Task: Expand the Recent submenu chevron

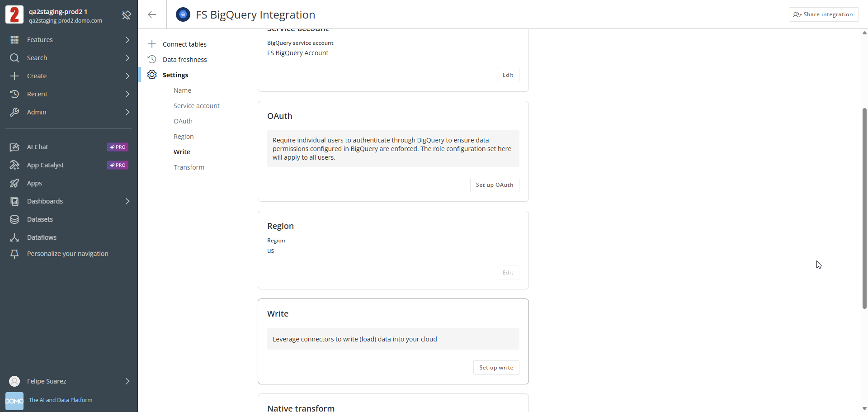Action: tap(127, 94)
